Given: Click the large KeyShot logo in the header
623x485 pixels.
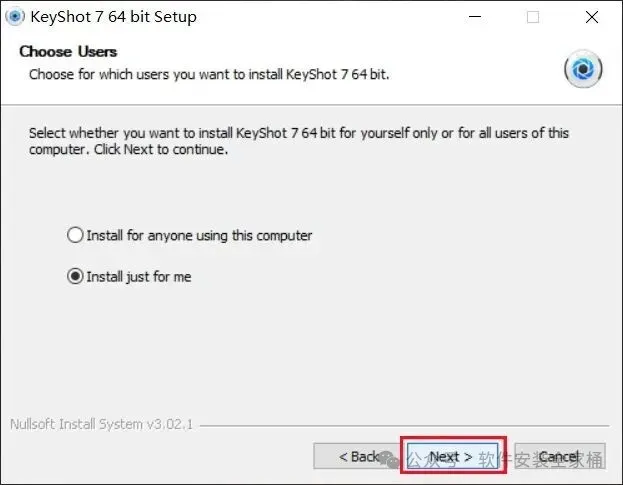Looking at the screenshot, I should (x=583, y=69).
